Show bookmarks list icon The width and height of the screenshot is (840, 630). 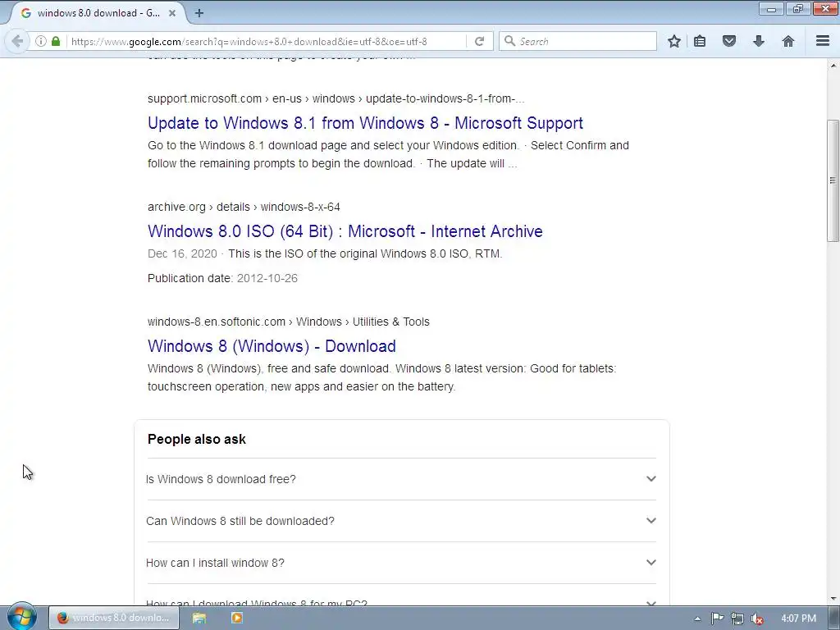tap(700, 41)
